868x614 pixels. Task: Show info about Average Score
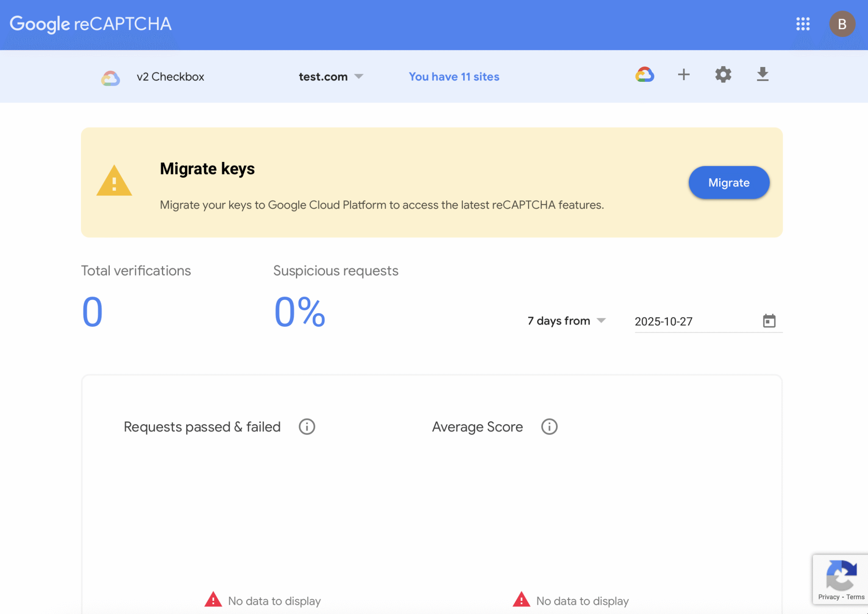click(549, 427)
